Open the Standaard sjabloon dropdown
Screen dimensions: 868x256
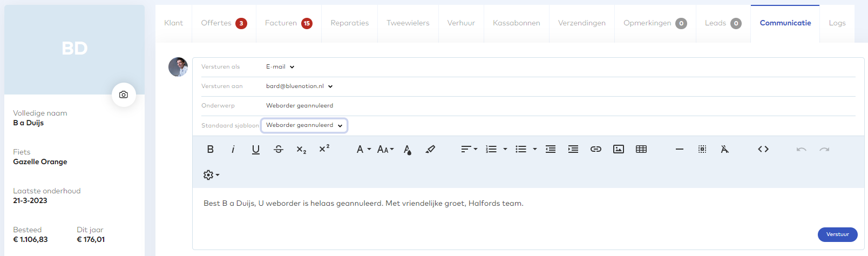[304, 125]
